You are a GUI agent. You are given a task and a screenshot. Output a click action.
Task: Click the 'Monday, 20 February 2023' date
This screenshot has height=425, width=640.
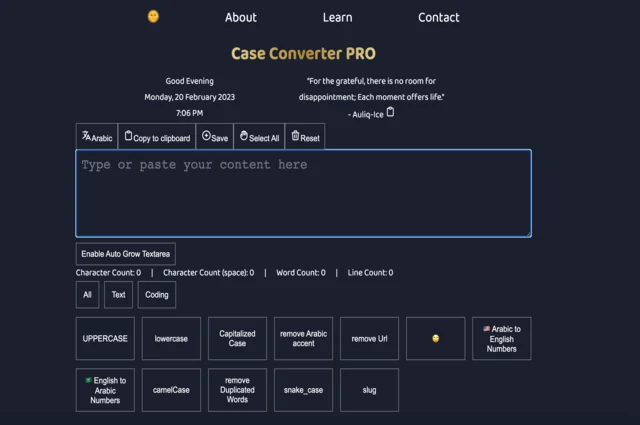pos(189,97)
